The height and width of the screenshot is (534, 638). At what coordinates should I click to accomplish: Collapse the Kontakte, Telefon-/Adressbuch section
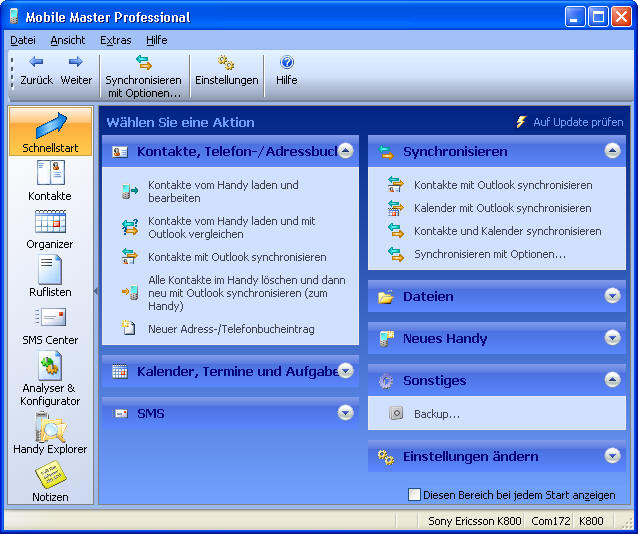345,151
